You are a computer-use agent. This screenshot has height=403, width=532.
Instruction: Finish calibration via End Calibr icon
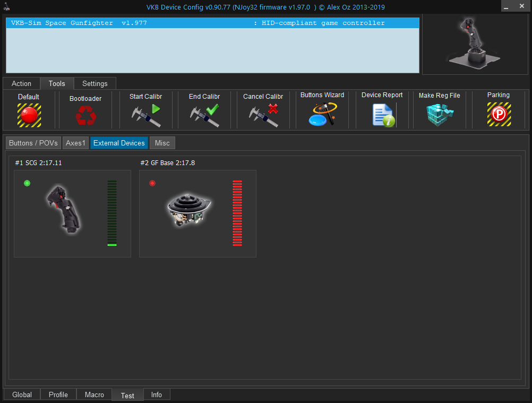tap(204, 116)
